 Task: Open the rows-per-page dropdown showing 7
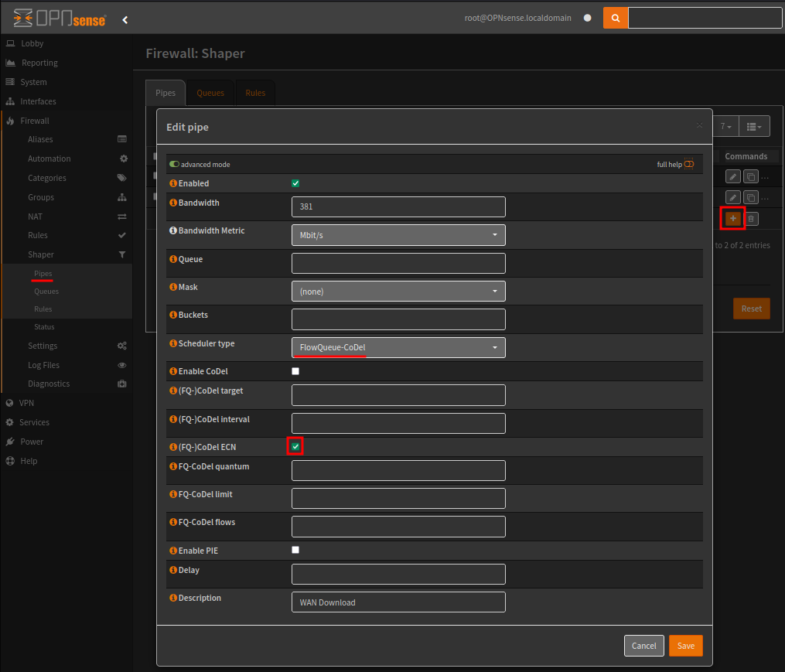726,126
